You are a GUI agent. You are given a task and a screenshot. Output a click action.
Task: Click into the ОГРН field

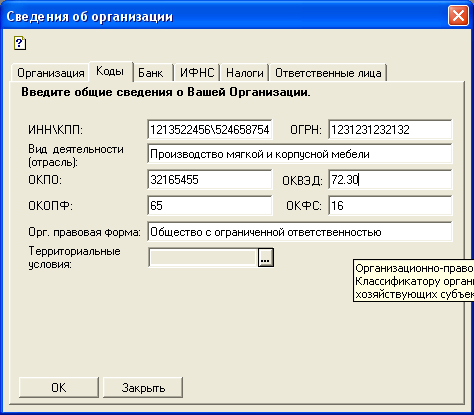click(390, 129)
